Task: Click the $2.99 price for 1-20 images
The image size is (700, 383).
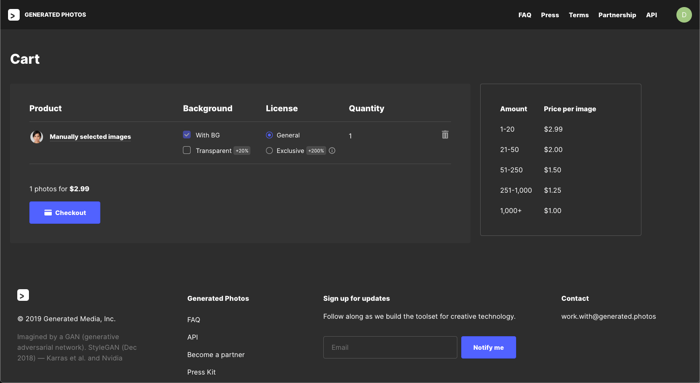Action: pos(553,129)
